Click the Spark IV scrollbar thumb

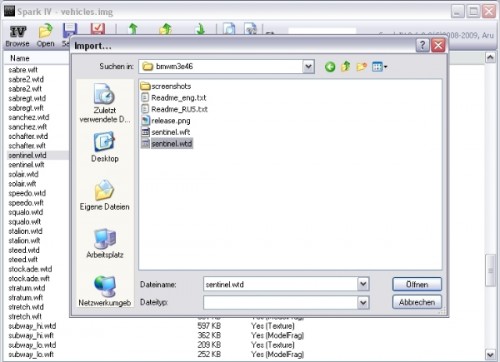(490, 270)
